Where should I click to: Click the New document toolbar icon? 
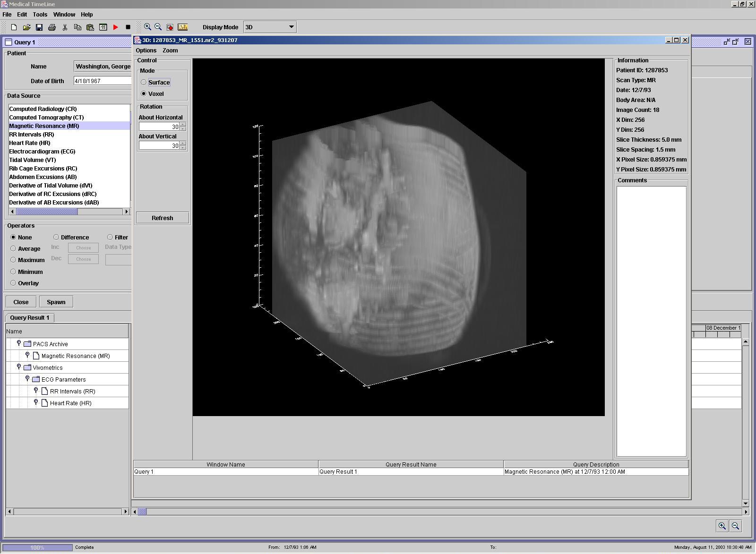tap(14, 27)
